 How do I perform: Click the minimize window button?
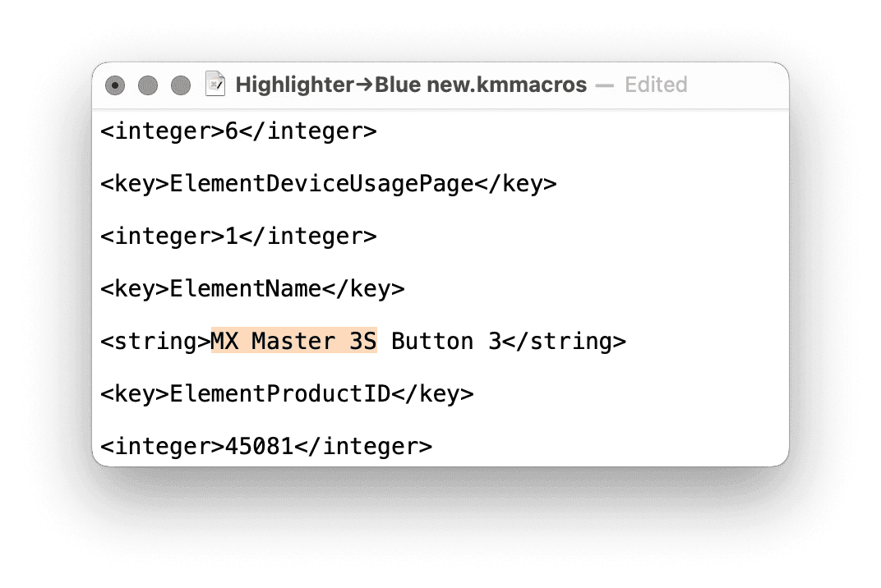[148, 85]
